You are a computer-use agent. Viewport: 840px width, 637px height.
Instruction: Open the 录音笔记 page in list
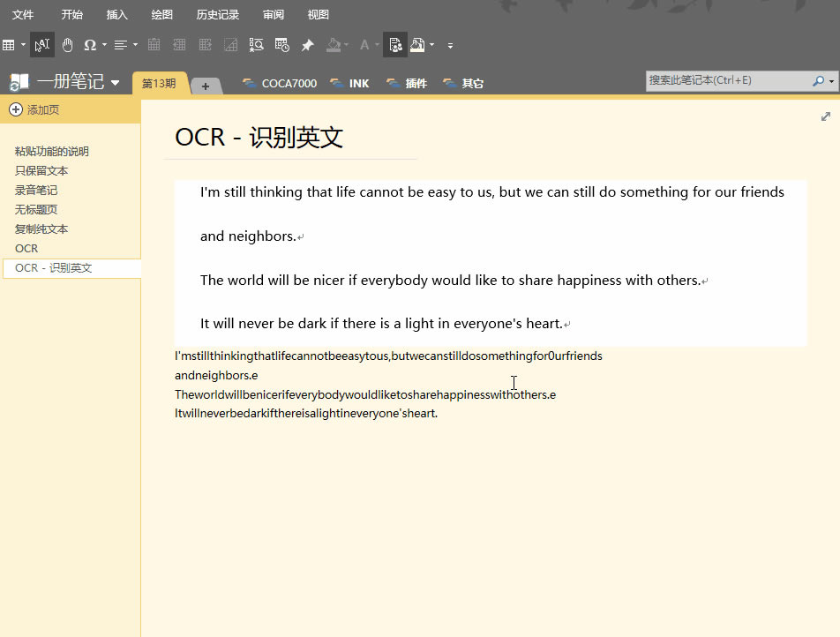coord(36,190)
